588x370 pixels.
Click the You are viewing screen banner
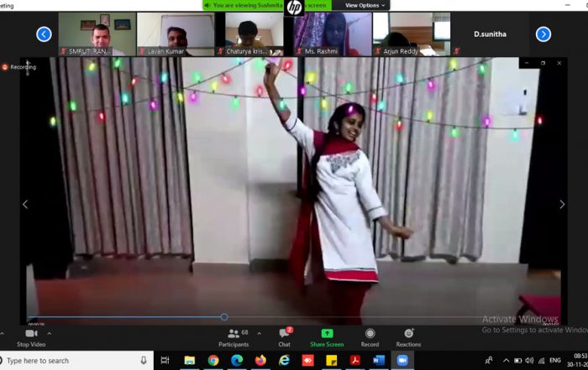(267, 5)
